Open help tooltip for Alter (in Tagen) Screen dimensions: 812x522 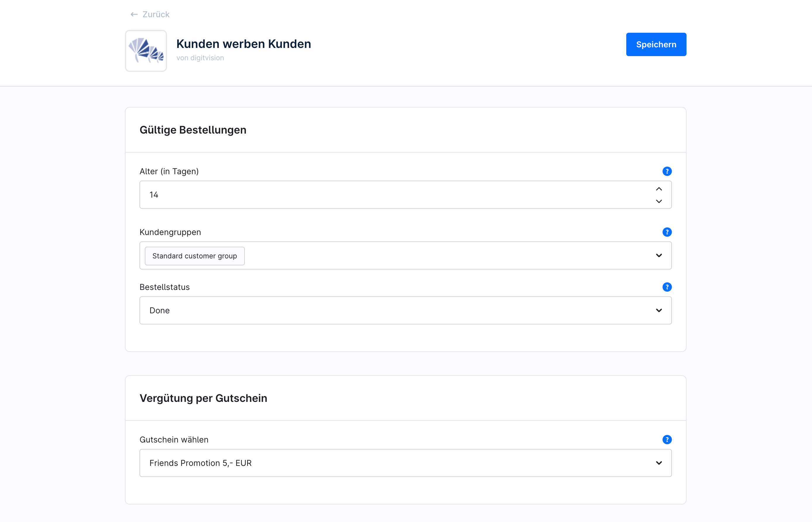pyautogui.click(x=667, y=171)
